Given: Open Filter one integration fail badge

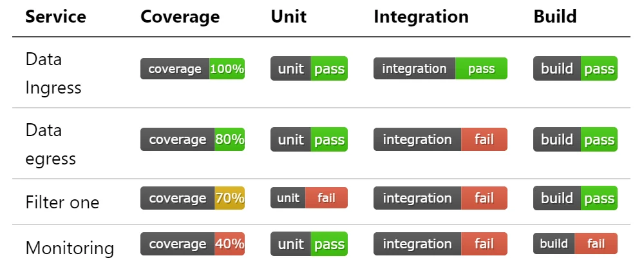Looking at the screenshot, I should point(440,198).
